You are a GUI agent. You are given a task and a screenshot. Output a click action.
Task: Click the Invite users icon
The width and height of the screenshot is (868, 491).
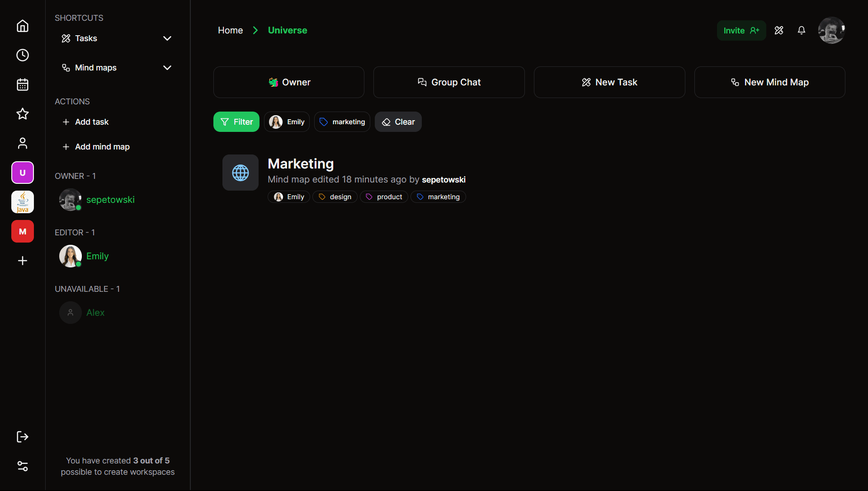tap(741, 30)
